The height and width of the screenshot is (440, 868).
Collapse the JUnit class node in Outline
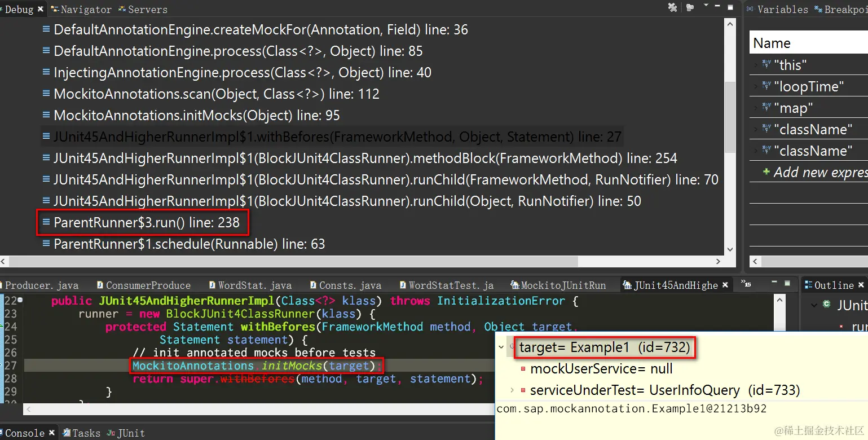pos(814,305)
